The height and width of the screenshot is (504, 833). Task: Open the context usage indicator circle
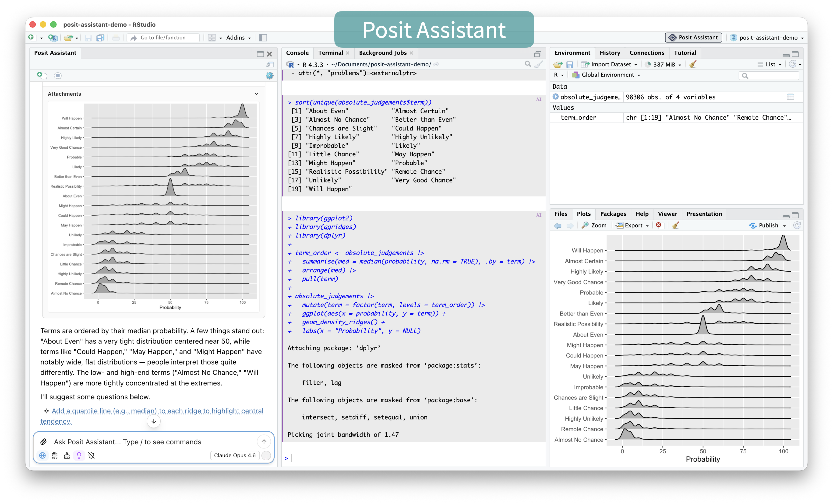[x=266, y=456]
